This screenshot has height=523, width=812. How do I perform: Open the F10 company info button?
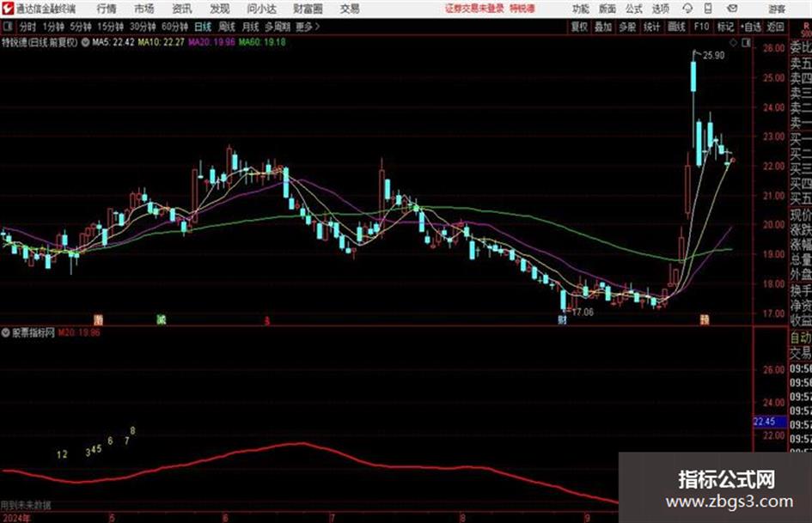(701, 27)
